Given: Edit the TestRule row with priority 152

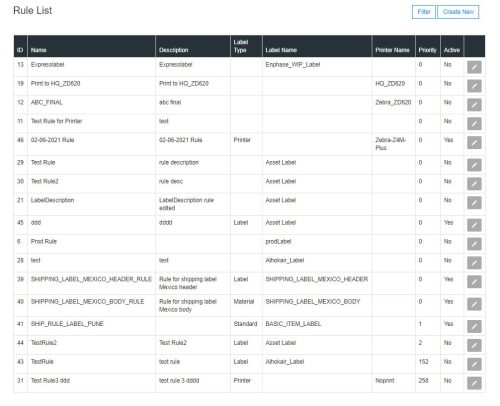Looking at the screenshot, I should (x=474, y=364).
